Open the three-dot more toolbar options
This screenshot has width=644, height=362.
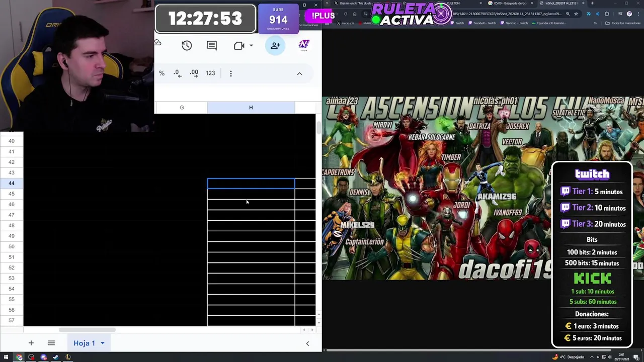click(231, 73)
